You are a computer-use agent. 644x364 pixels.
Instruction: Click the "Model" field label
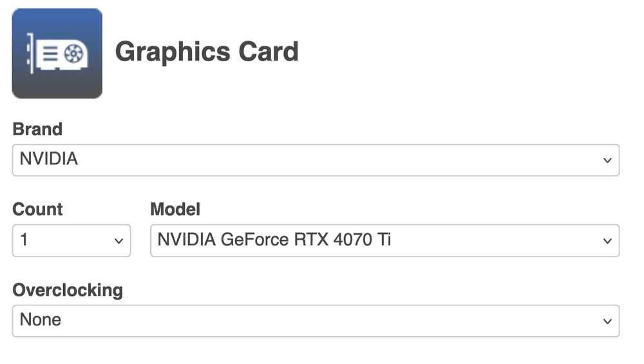click(175, 209)
